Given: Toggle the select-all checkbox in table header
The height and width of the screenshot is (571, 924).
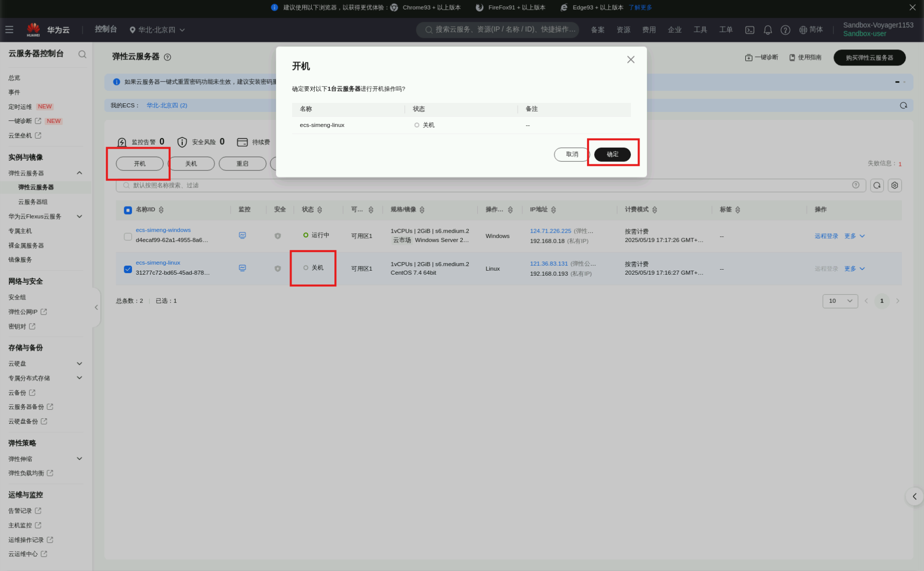Looking at the screenshot, I should (x=128, y=210).
